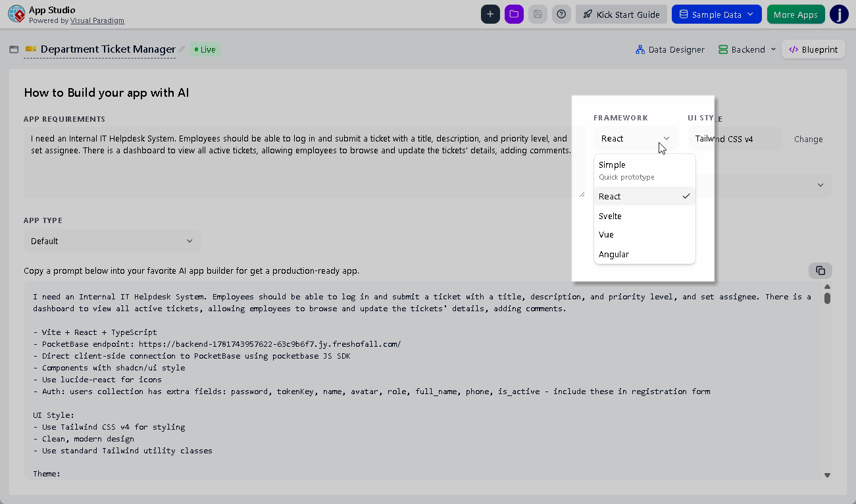The height and width of the screenshot is (504, 856).
Task: Open Data Designer
Action: click(x=670, y=49)
